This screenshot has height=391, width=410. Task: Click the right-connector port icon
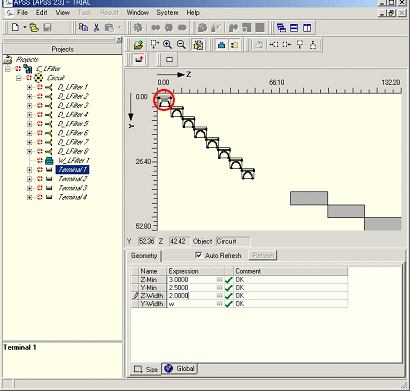tap(287, 45)
